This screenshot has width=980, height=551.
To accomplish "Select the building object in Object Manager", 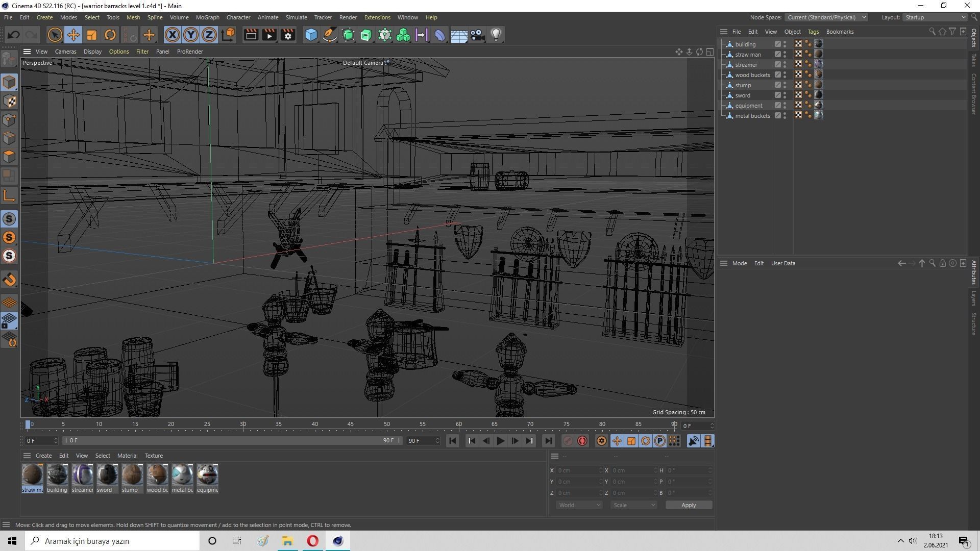I will pos(745,44).
